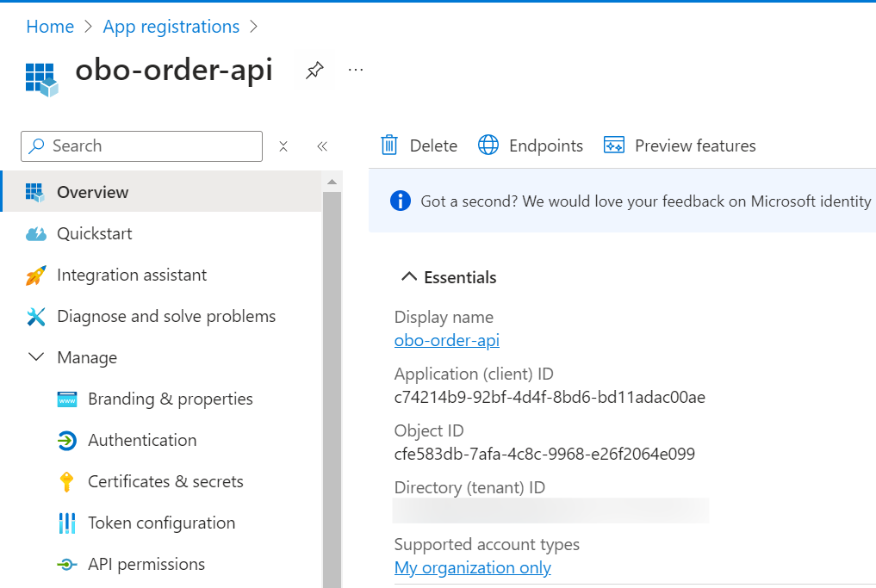Click the Application (client) ID label

474,374
